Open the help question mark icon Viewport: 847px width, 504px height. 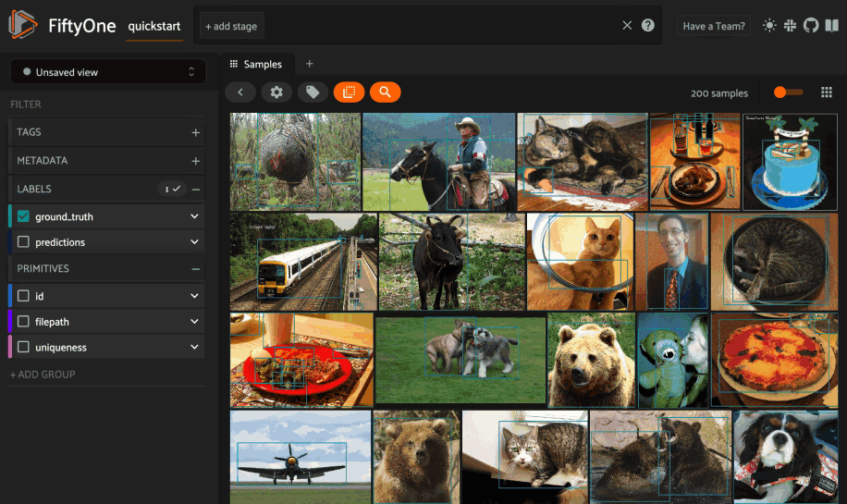[x=648, y=26]
